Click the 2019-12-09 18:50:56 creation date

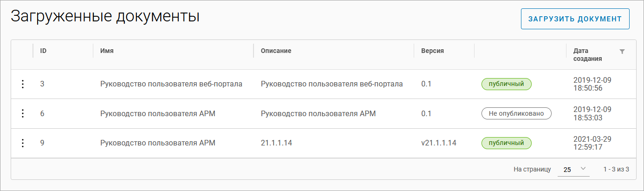[x=592, y=84]
